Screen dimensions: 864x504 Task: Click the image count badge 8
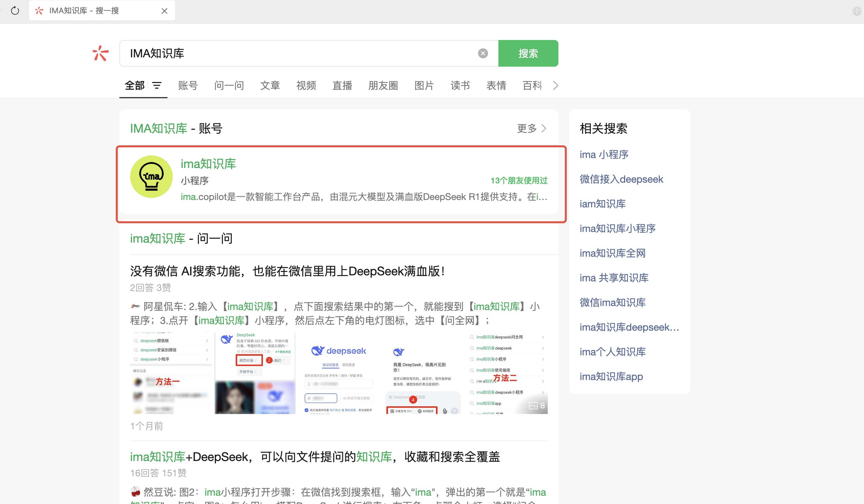(x=537, y=406)
